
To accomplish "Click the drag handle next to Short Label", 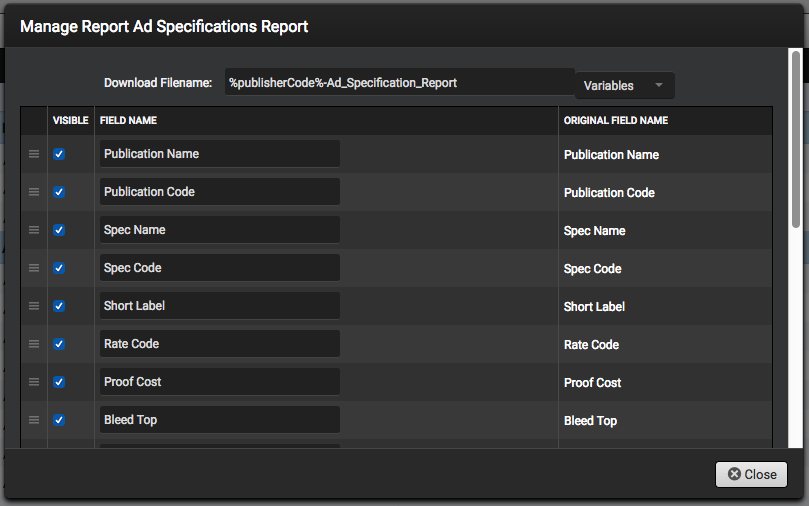I will (x=34, y=306).
